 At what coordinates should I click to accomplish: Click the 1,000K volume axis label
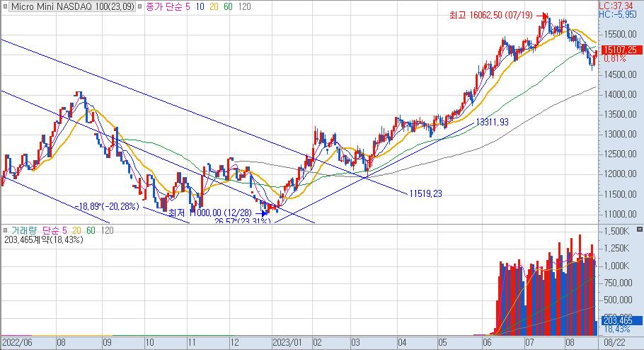click(616, 266)
